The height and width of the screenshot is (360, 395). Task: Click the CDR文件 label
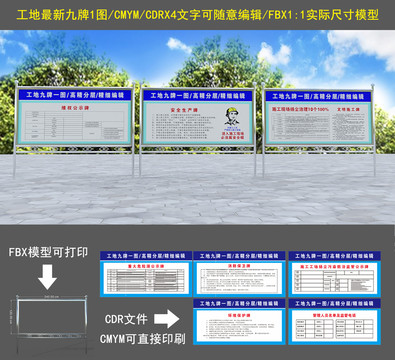coord(126,319)
